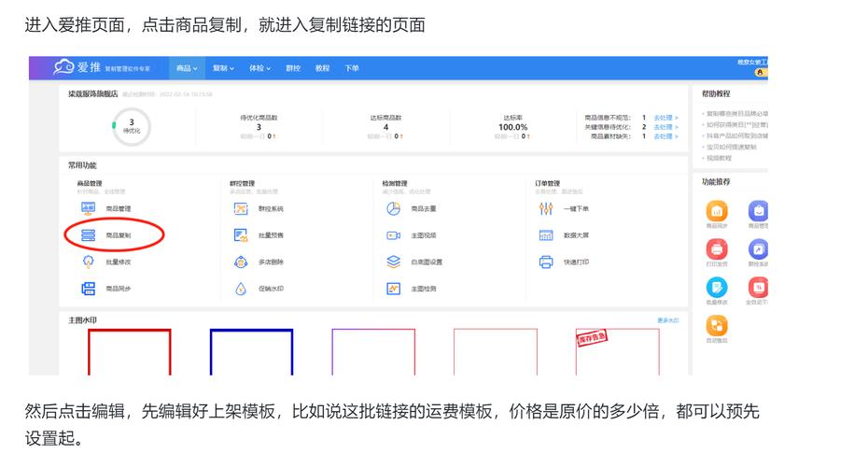Go to the 教程 tab in navbar

(x=322, y=68)
